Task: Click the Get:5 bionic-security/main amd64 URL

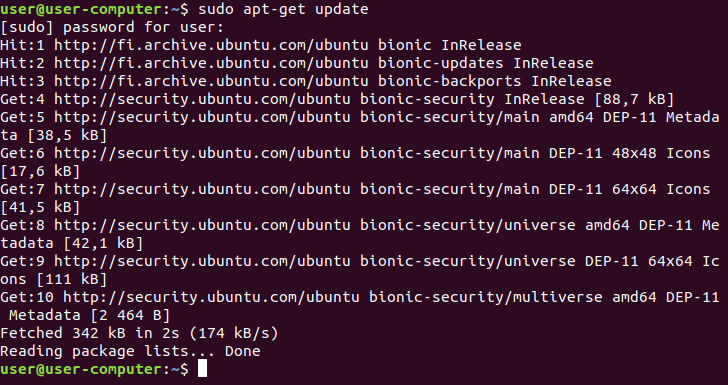Action: (x=202, y=117)
